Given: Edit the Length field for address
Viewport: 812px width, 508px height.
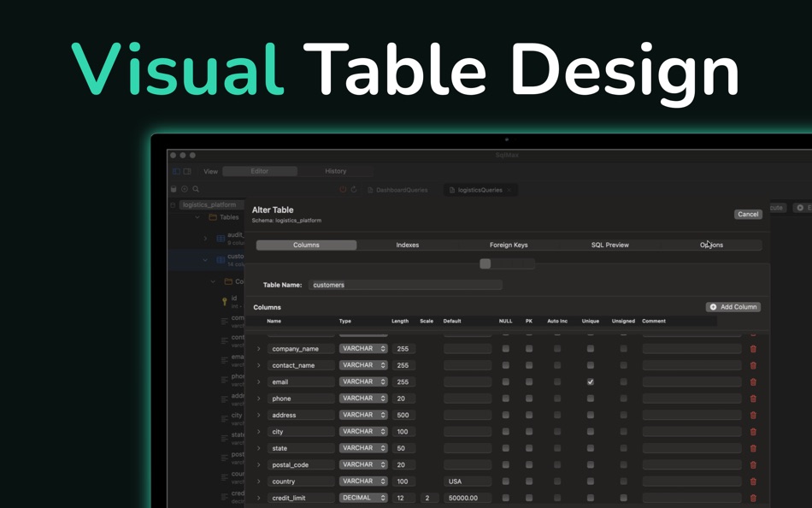Looking at the screenshot, I should [x=403, y=416].
